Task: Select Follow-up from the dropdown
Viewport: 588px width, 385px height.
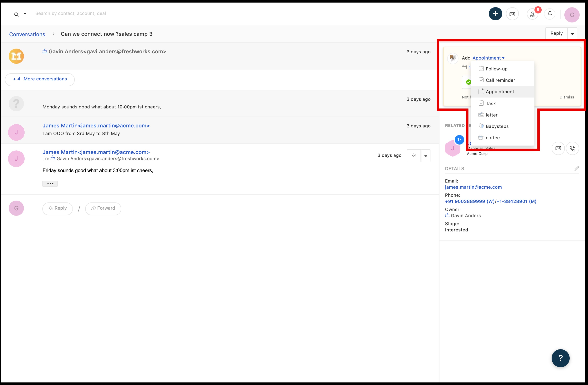Action: point(496,69)
